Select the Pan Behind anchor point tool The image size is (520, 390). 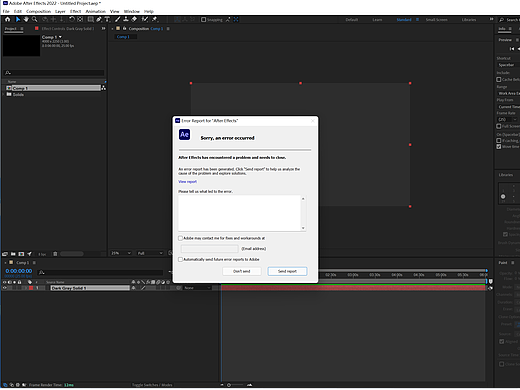(x=80, y=19)
